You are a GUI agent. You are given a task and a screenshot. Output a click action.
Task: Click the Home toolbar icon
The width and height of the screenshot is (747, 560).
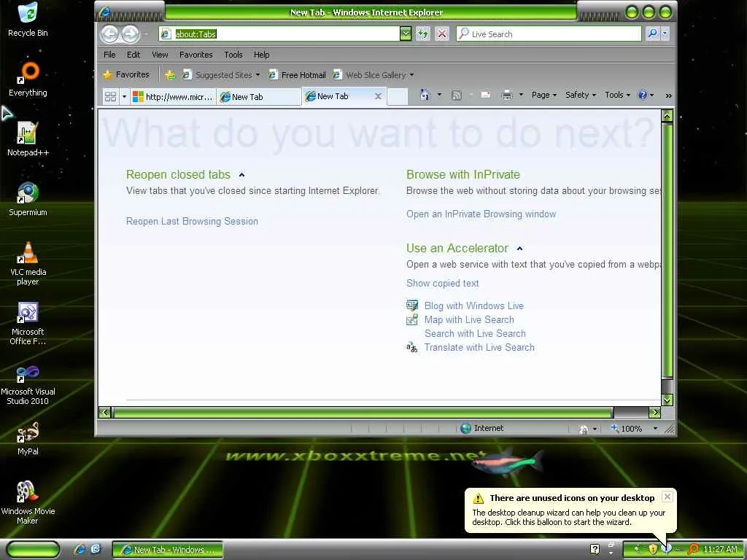tap(425, 95)
